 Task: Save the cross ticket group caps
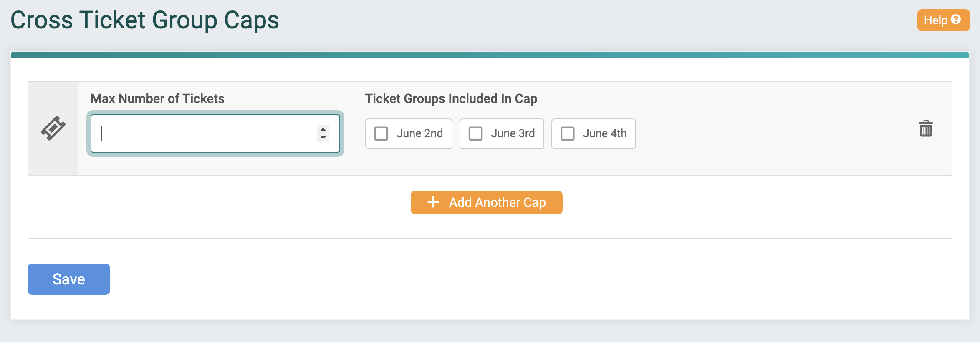pyautogui.click(x=68, y=279)
